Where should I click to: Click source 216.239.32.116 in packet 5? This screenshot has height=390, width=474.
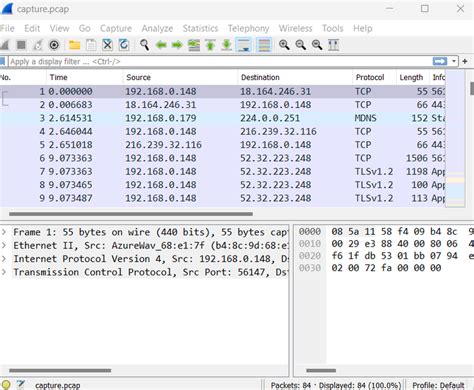tap(163, 145)
